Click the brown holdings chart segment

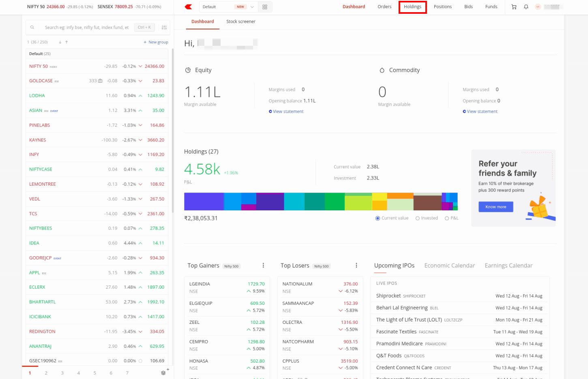click(427, 203)
